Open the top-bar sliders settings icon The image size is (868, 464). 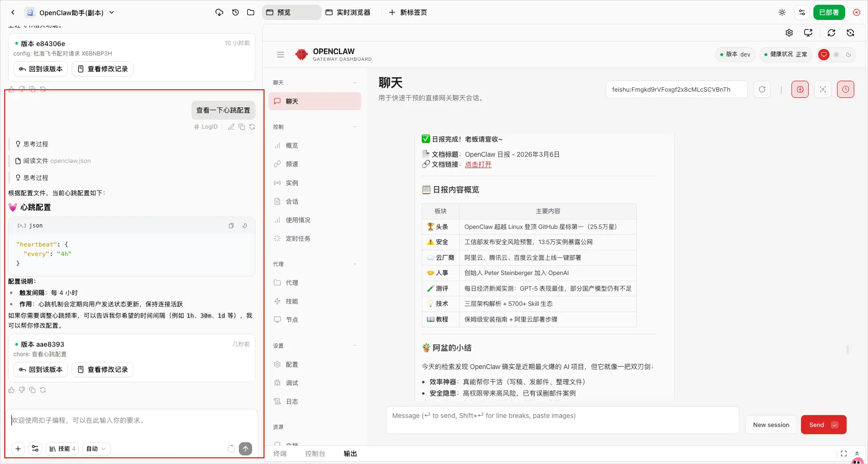pos(802,12)
